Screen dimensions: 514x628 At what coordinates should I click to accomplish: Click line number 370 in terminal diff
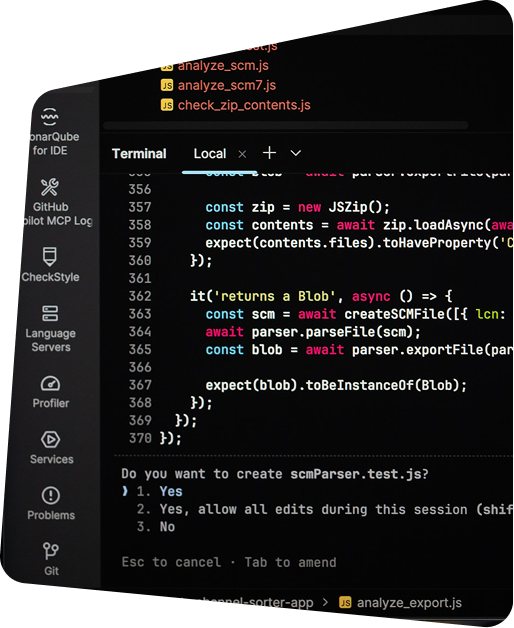140,438
